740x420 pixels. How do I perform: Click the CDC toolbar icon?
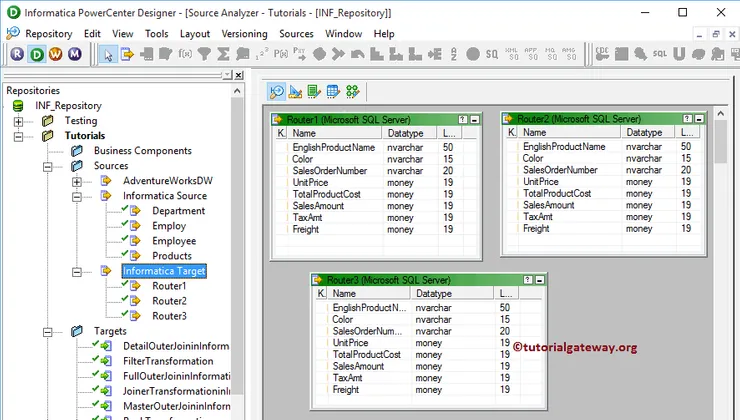pos(602,54)
